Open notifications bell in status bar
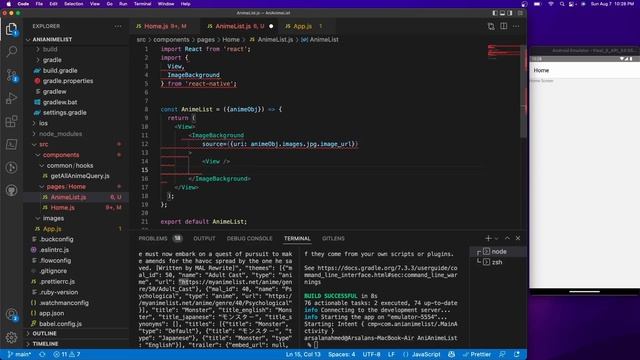 click(517, 354)
